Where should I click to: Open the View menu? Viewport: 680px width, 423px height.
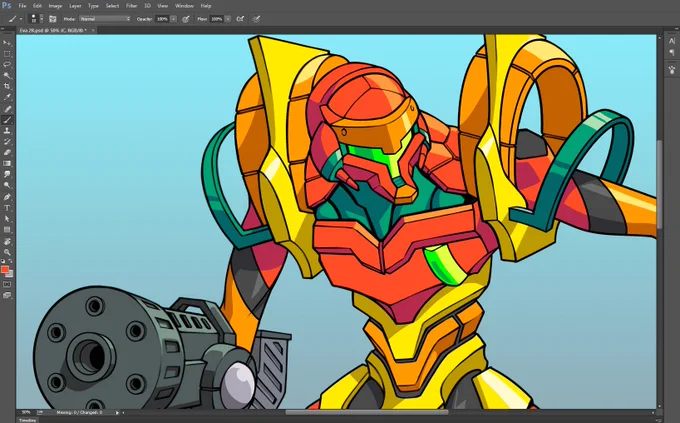(x=163, y=6)
